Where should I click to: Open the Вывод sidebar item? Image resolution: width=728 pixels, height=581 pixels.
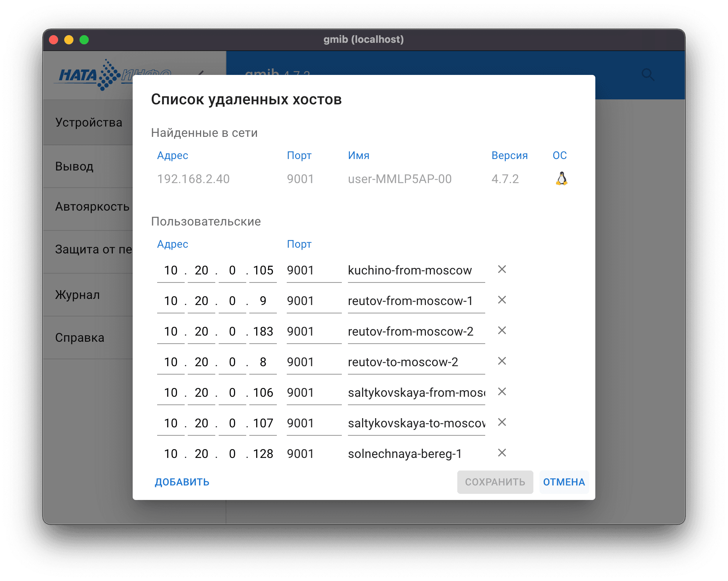pyautogui.click(x=89, y=166)
